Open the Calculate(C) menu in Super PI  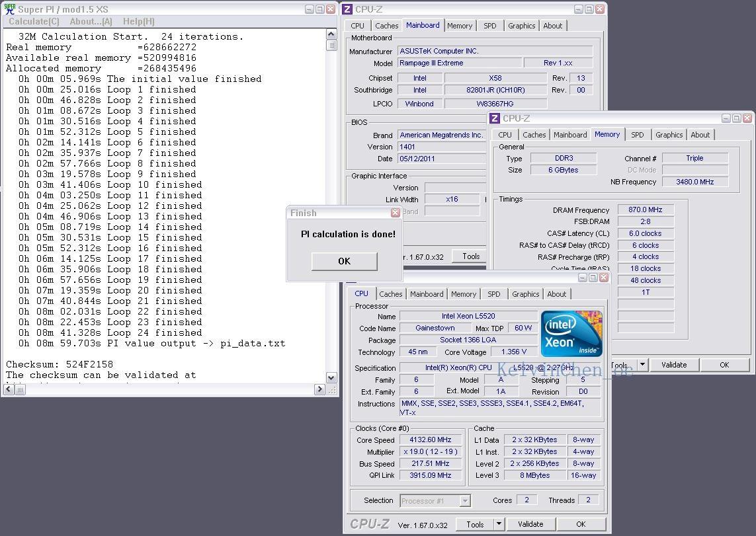[34, 21]
